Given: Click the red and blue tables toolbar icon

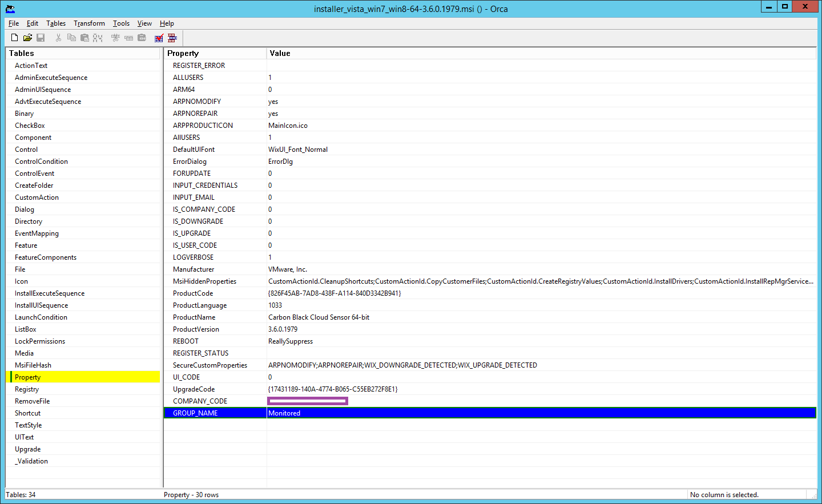Looking at the screenshot, I should pyautogui.click(x=172, y=38).
